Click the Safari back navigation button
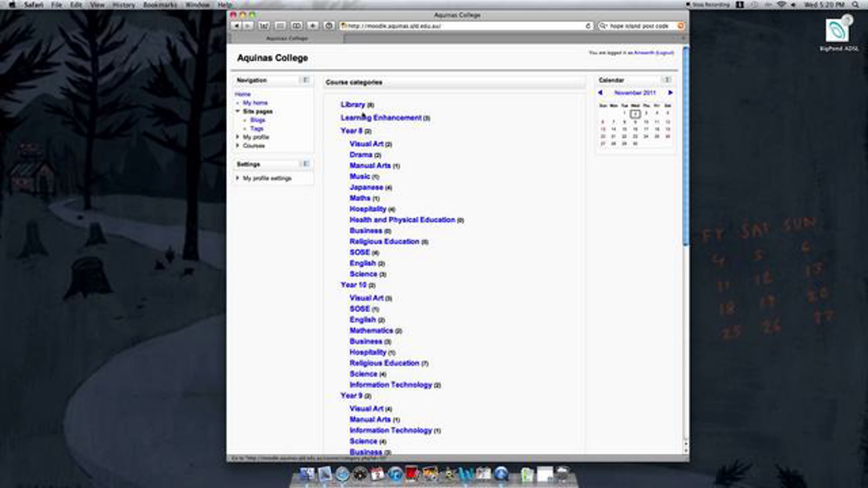Viewport: 868px width, 488px height. pos(236,26)
